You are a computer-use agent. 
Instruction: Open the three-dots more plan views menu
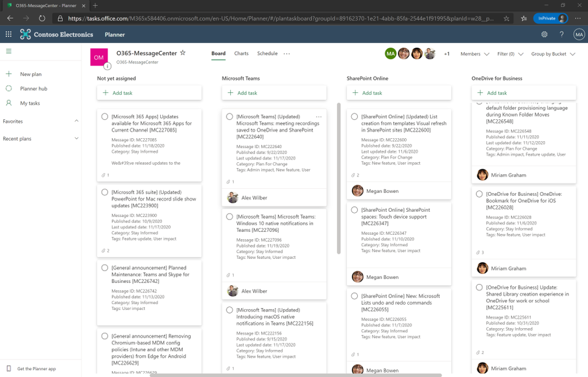[287, 54]
